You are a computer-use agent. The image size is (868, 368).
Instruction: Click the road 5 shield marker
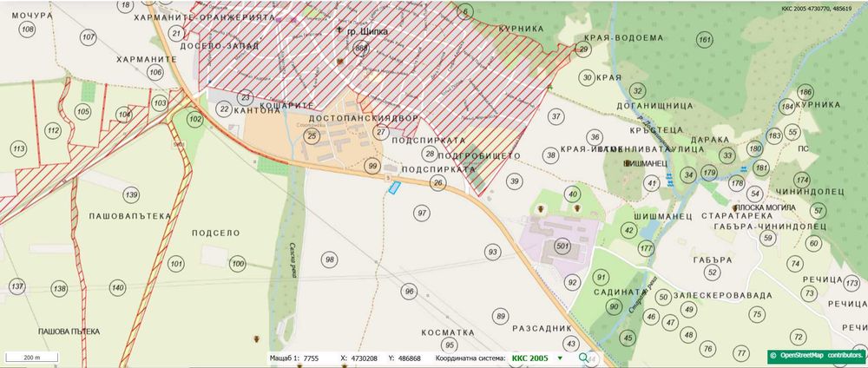coord(389,177)
